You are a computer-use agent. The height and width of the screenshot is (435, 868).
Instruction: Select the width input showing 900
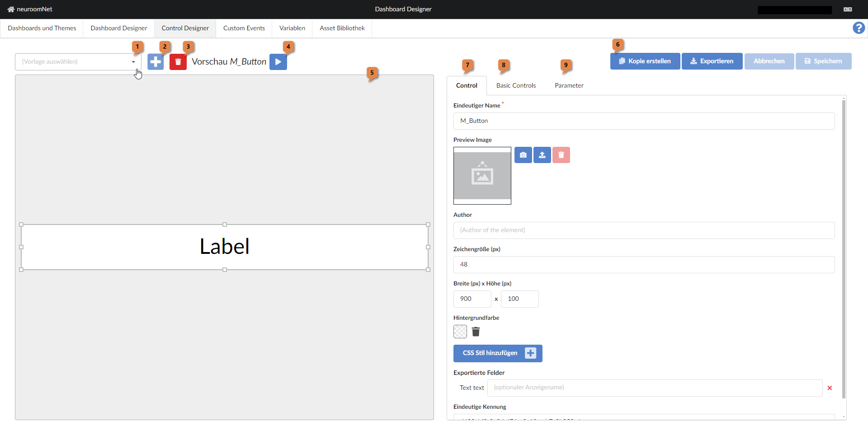(472, 299)
